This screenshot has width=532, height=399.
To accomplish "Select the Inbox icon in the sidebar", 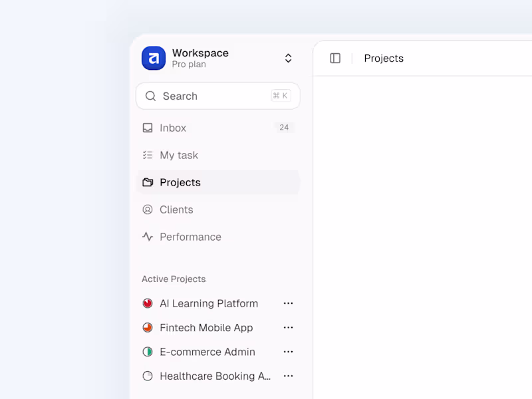I will click(147, 128).
